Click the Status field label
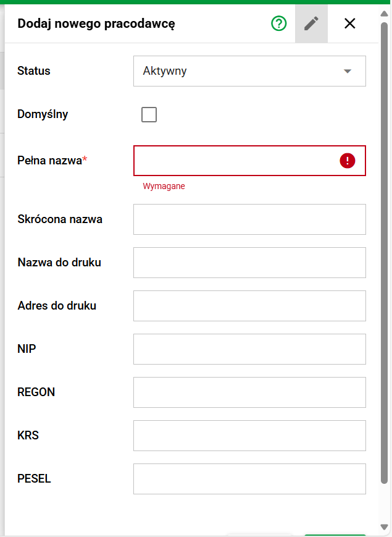This screenshot has width=392, height=537. (x=34, y=71)
